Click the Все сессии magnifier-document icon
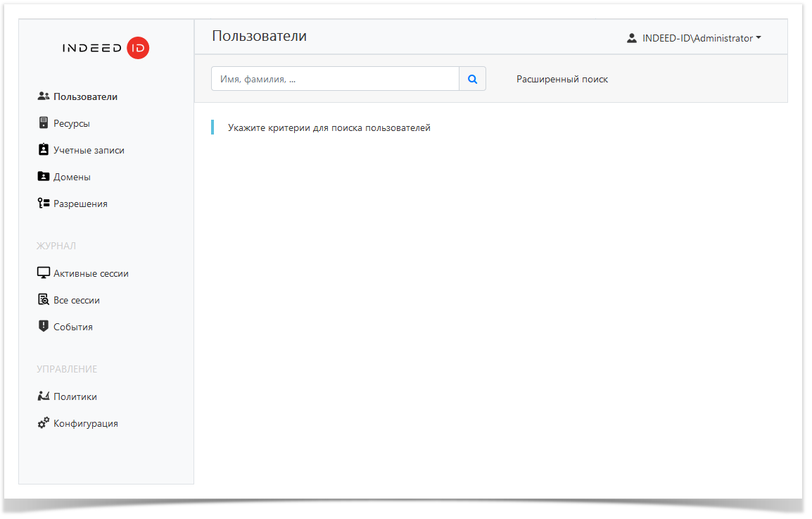 click(x=44, y=299)
